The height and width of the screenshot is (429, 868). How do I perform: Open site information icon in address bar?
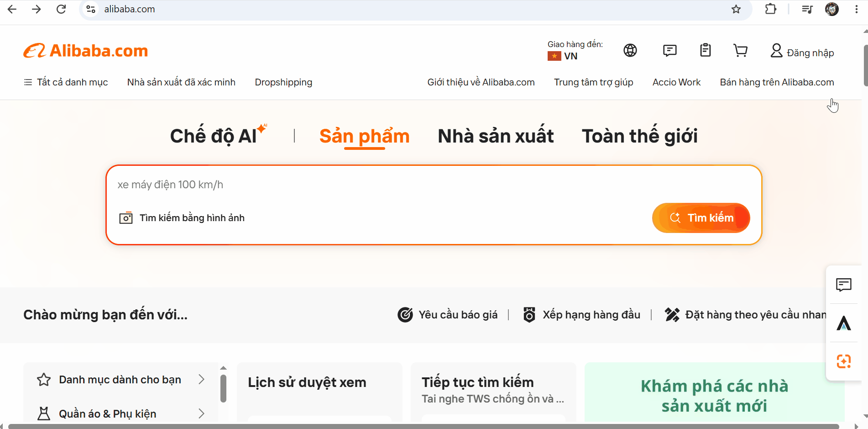point(91,9)
